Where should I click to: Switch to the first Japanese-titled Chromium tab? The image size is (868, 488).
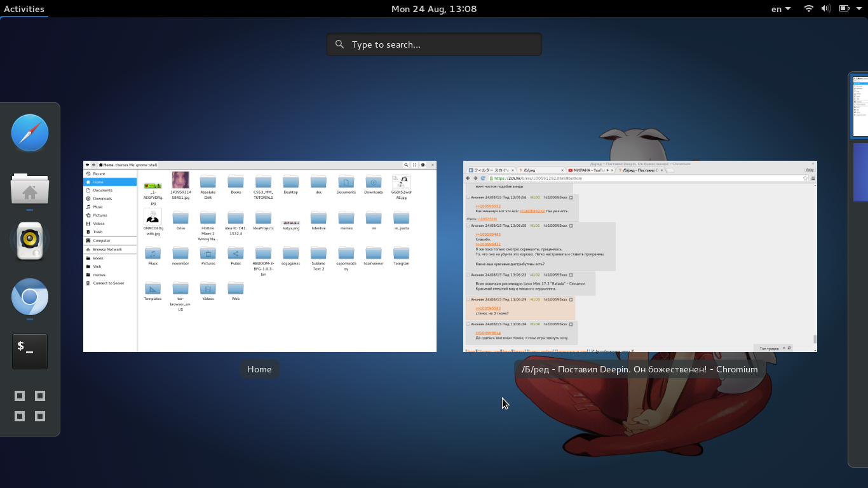491,170
